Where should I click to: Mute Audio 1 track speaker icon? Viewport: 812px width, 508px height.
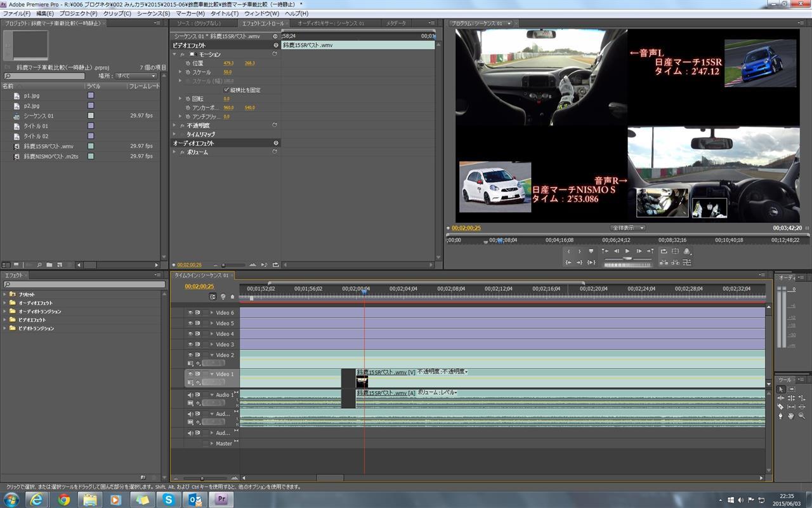click(x=190, y=395)
